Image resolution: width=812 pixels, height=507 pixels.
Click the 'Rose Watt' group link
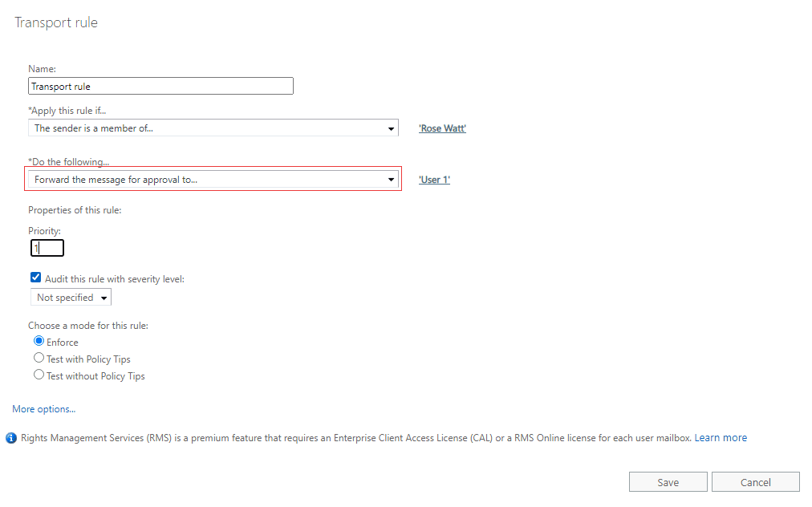(442, 128)
